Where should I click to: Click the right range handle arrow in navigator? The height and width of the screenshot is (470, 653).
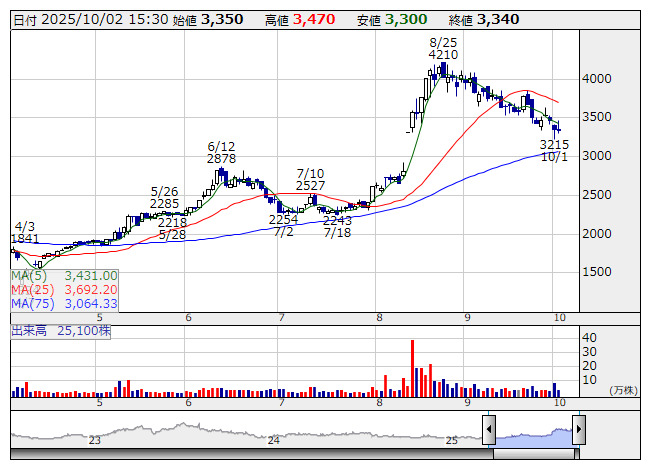tap(578, 431)
